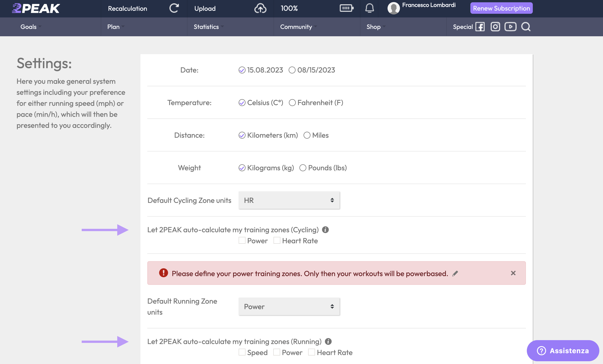Select date format 15.08.2023
This screenshot has height=364, width=603.
click(x=242, y=70)
